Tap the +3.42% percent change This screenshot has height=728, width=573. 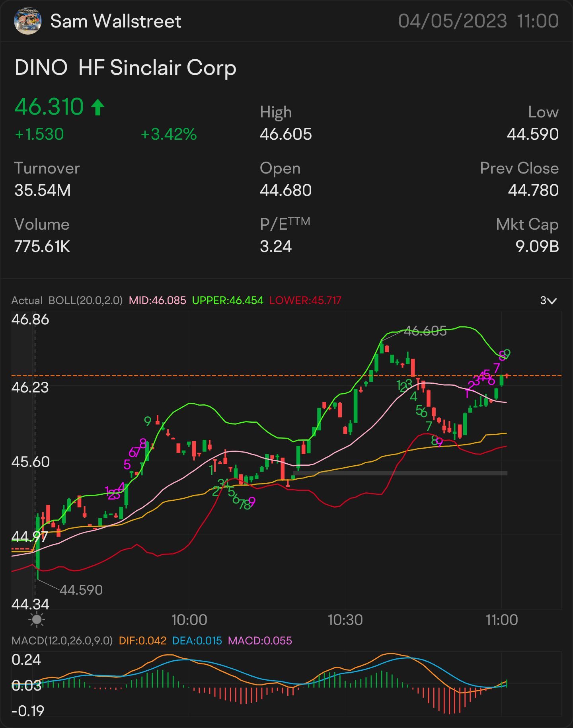coord(169,134)
